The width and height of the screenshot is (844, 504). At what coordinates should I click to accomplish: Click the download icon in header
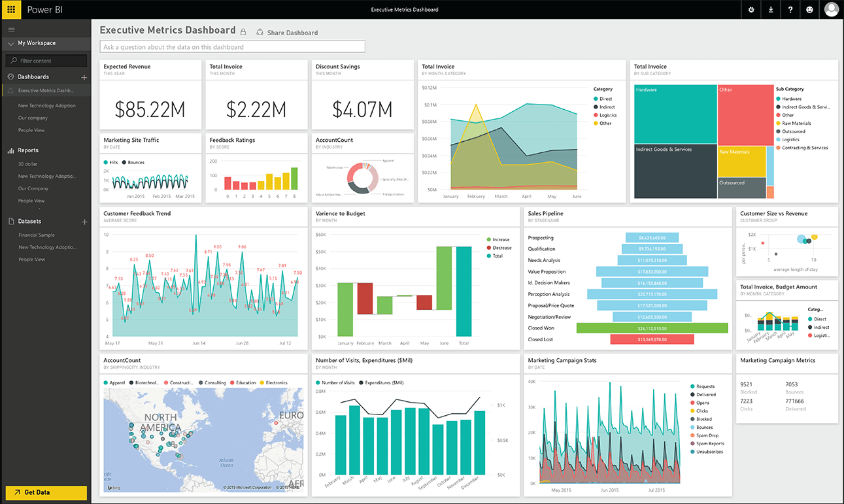tap(771, 10)
